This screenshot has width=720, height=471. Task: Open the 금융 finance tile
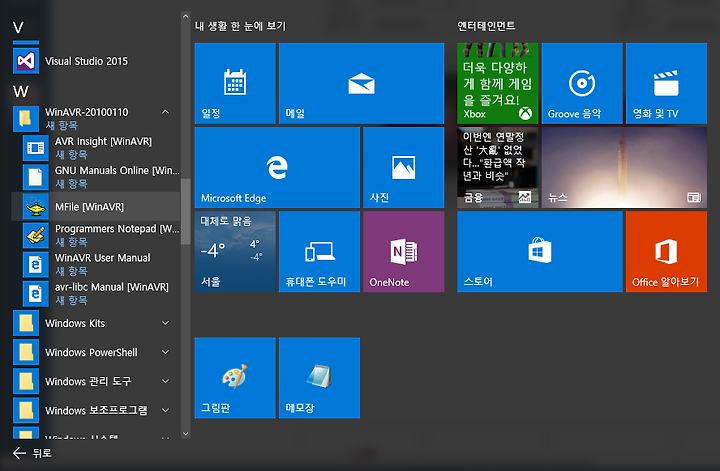(x=497, y=168)
